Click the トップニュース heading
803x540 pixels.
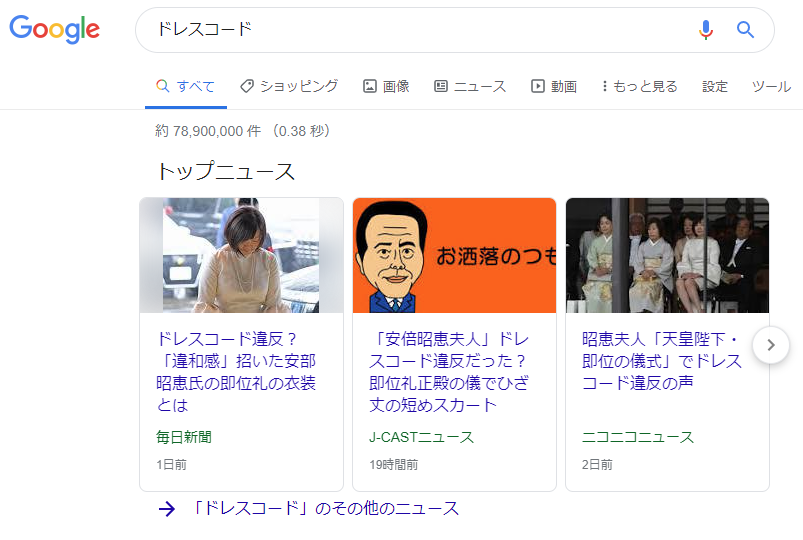(x=225, y=171)
